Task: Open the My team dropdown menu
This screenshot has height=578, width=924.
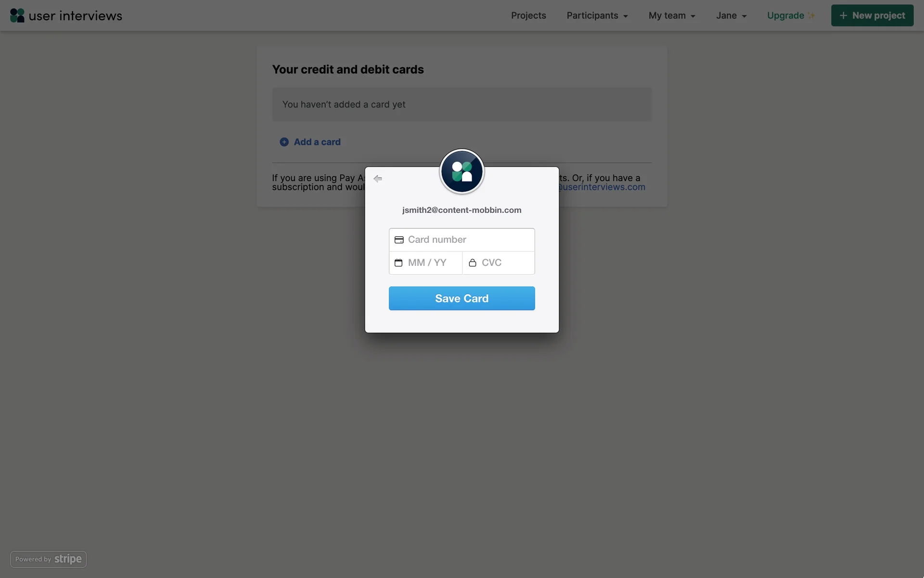Action: click(x=672, y=15)
